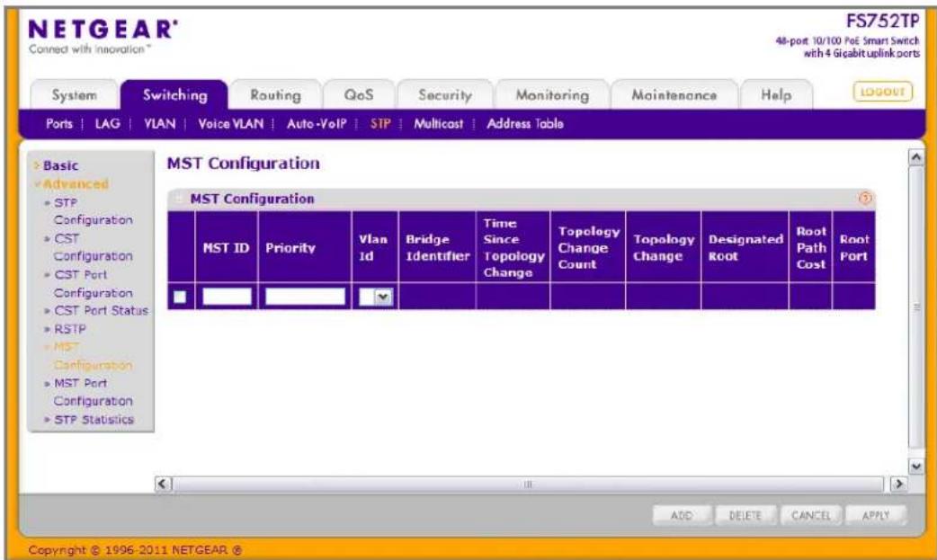Click the Topology Change Count column header
The image size is (937, 560).
(x=588, y=247)
